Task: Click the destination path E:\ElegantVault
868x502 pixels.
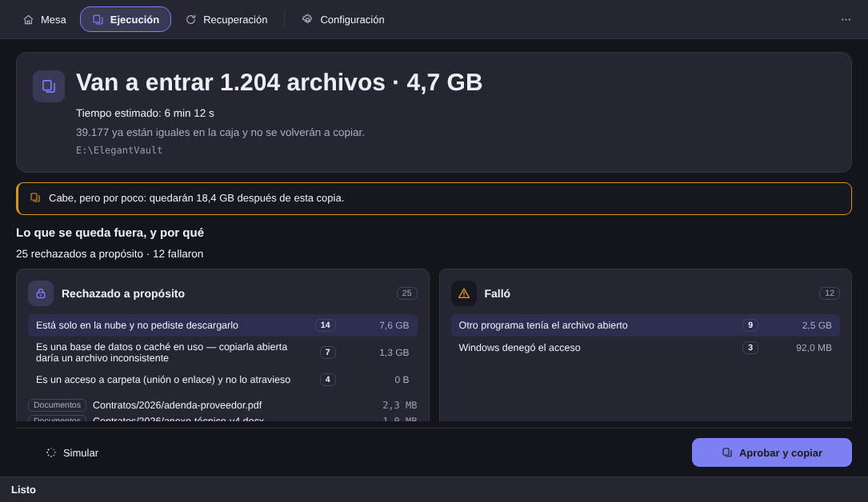Action: tap(119, 150)
